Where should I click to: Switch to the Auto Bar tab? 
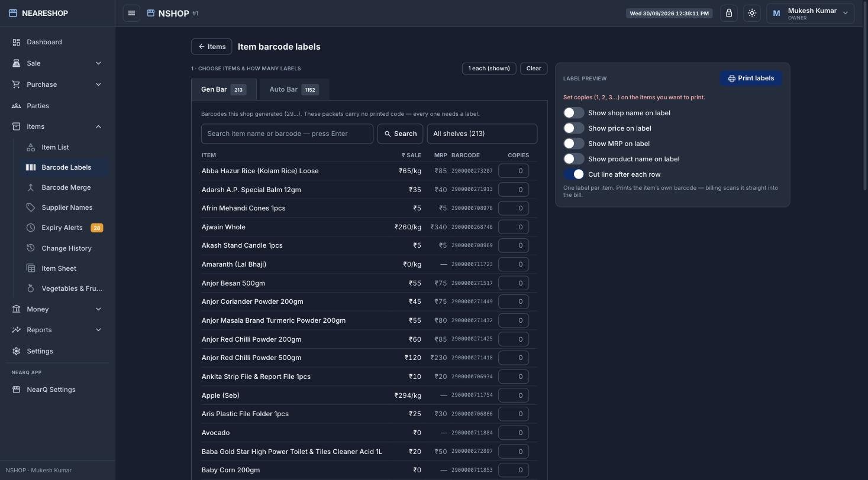click(293, 89)
